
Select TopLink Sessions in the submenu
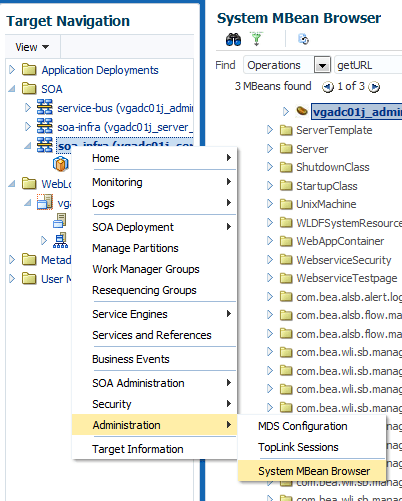(x=312, y=447)
